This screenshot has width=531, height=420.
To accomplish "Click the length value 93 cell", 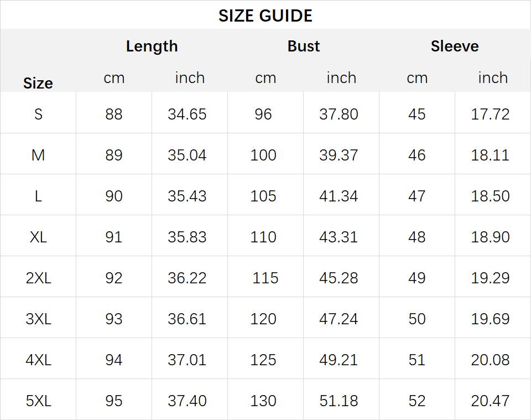I will pyautogui.click(x=113, y=319).
